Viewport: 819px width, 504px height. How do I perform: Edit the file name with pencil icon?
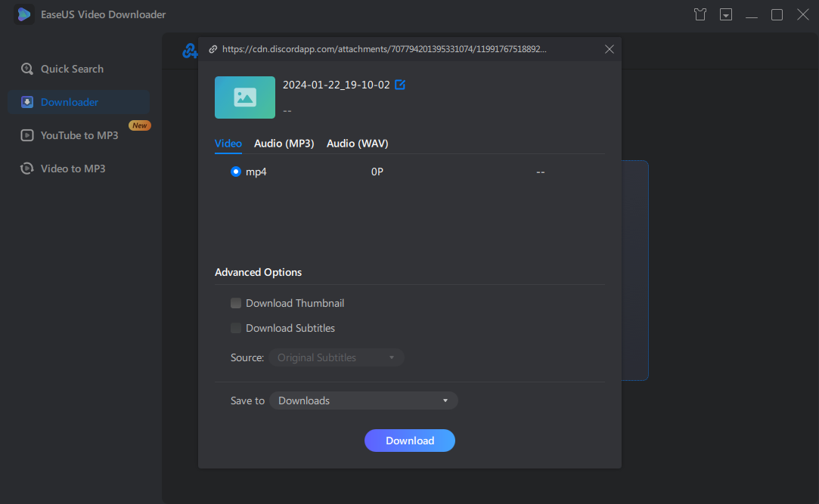[x=400, y=85]
